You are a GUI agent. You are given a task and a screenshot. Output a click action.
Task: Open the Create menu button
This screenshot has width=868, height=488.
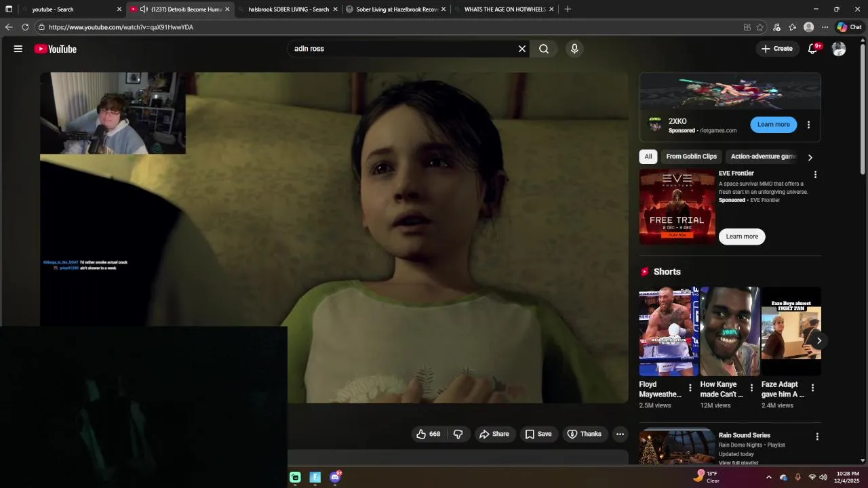(776, 49)
